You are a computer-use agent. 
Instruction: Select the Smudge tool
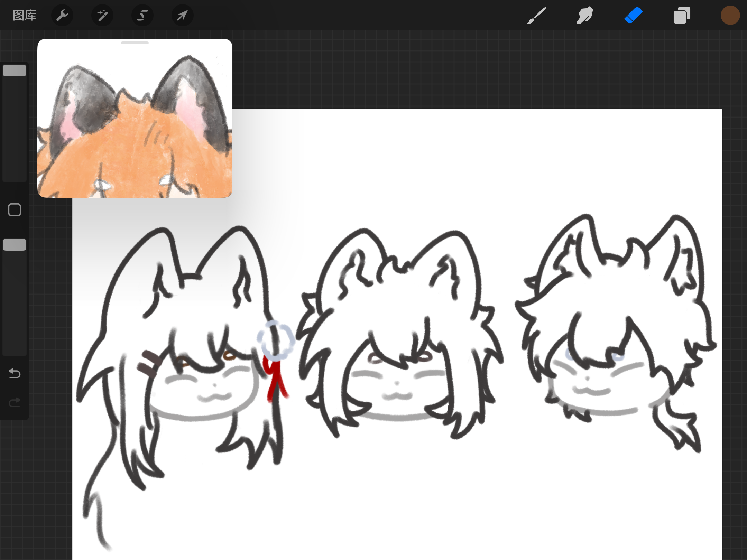(x=585, y=15)
